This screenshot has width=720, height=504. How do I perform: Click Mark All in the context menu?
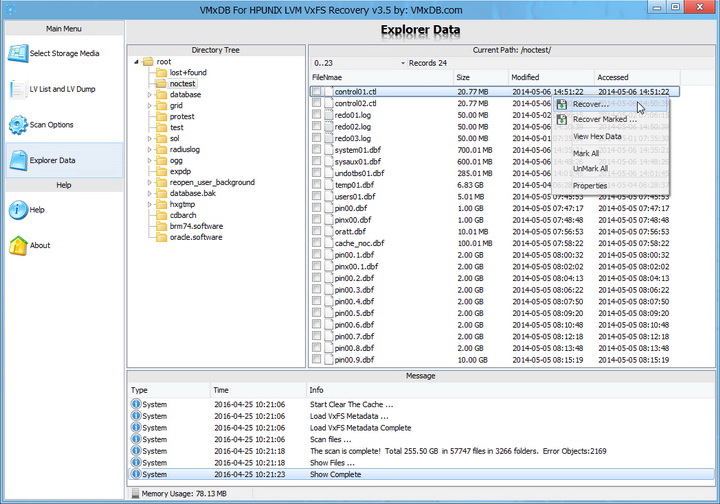[x=586, y=153]
